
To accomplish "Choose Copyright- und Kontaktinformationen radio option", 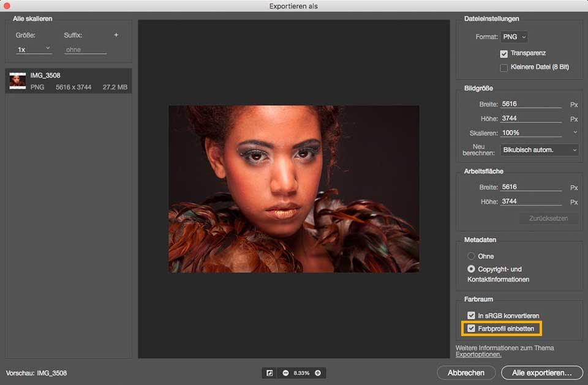I will click(x=471, y=269).
